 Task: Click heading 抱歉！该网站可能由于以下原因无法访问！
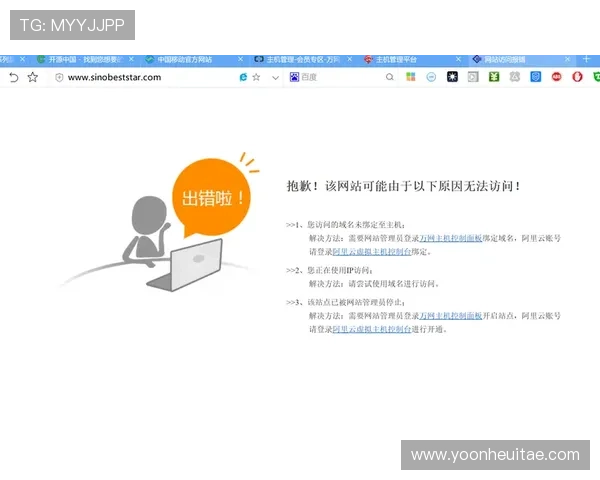click(x=403, y=186)
